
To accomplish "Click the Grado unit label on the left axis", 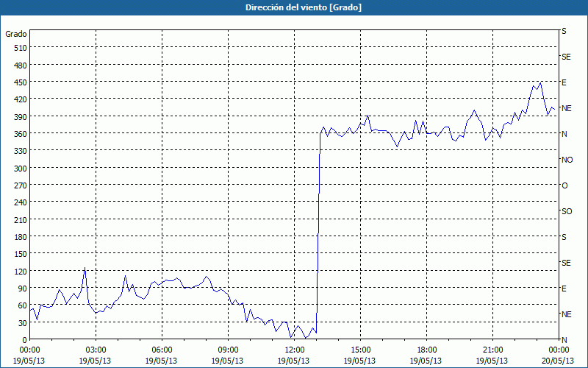I will point(16,34).
